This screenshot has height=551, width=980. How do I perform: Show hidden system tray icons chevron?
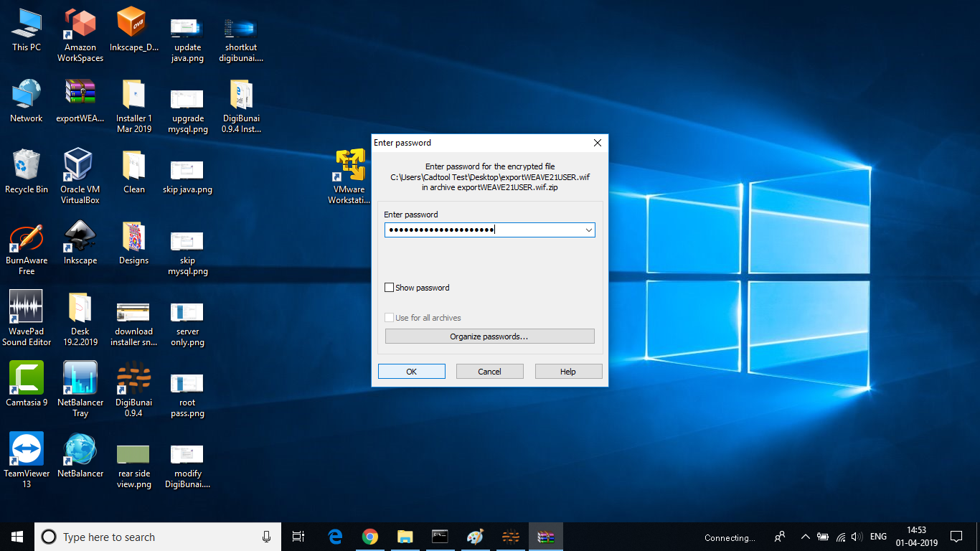[805, 537]
